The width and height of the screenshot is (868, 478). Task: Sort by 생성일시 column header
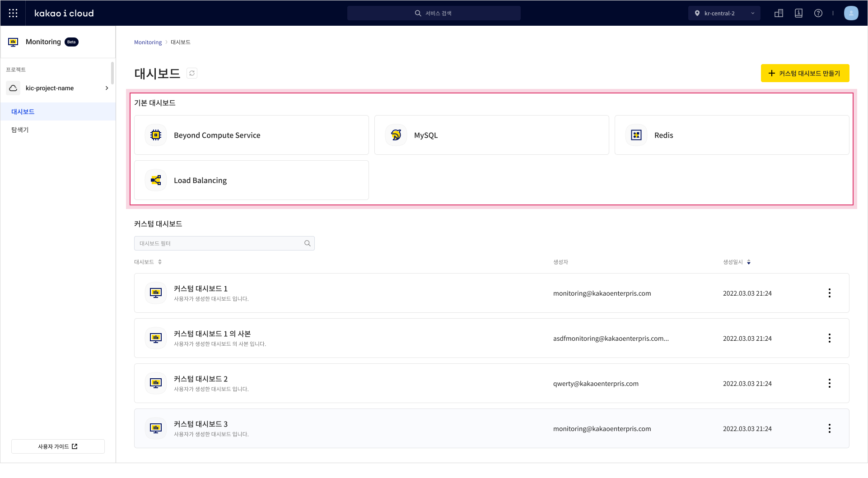737,262
